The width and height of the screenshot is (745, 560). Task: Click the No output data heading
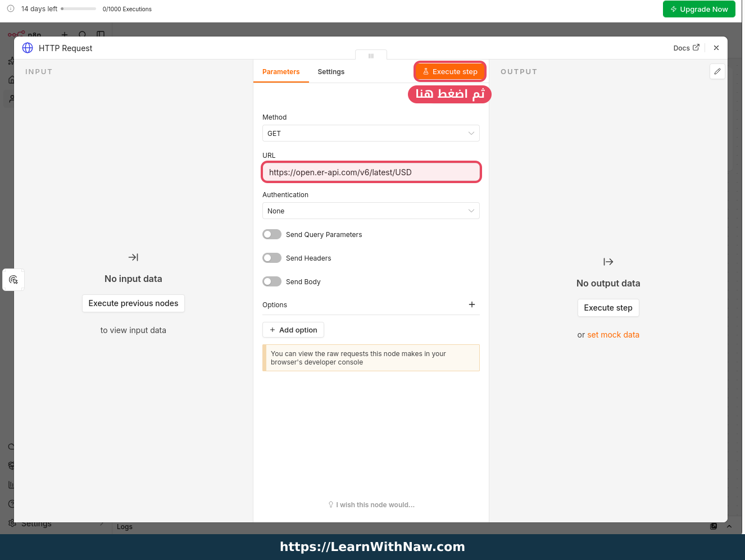point(608,283)
